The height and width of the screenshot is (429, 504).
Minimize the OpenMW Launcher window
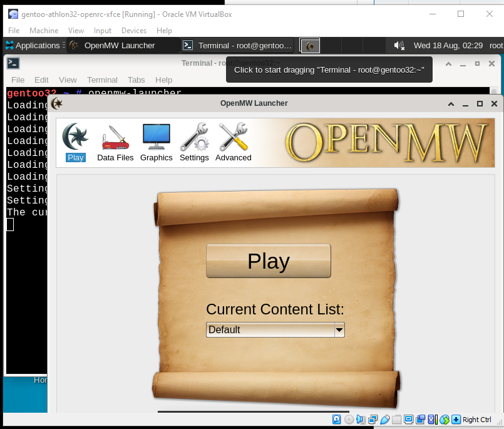tap(465, 105)
